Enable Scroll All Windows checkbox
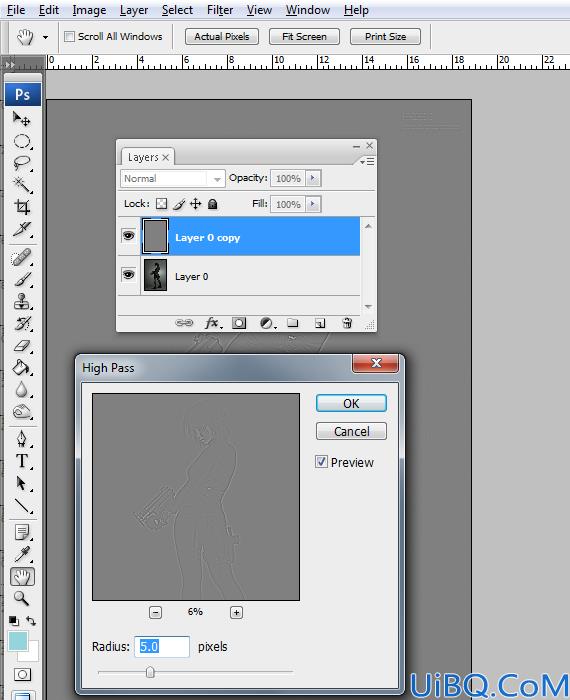570x700 pixels. pos(69,37)
